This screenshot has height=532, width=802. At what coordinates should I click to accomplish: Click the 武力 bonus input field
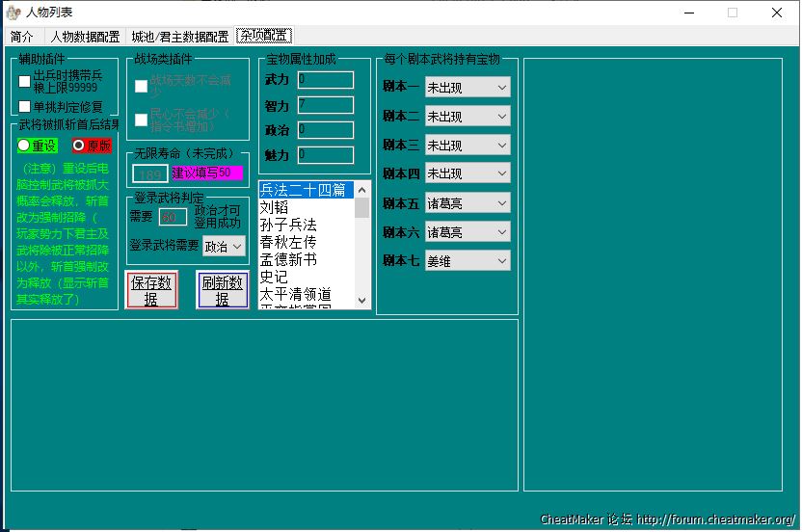[325, 79]
